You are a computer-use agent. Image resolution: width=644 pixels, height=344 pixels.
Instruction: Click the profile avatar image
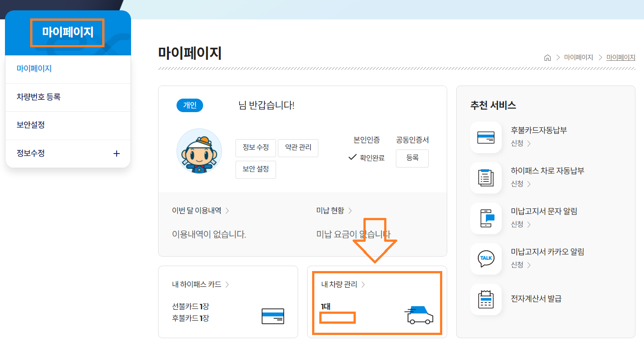coord(199,151)
